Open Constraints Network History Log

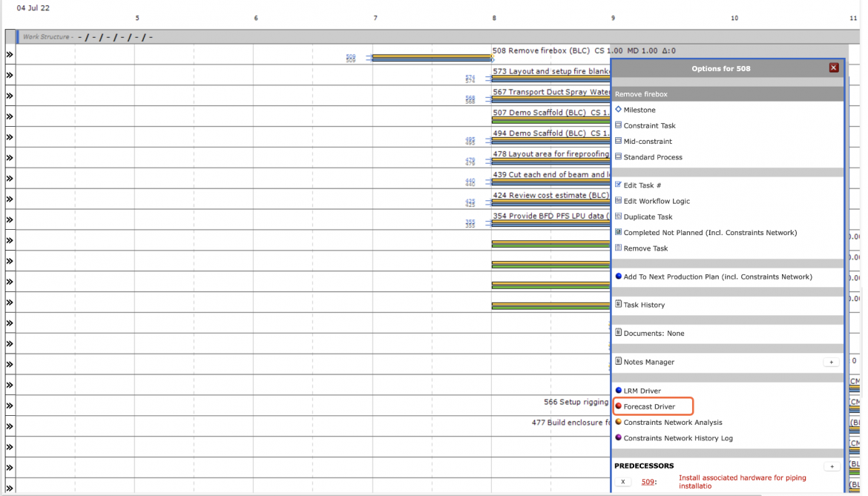click(678, 438)
